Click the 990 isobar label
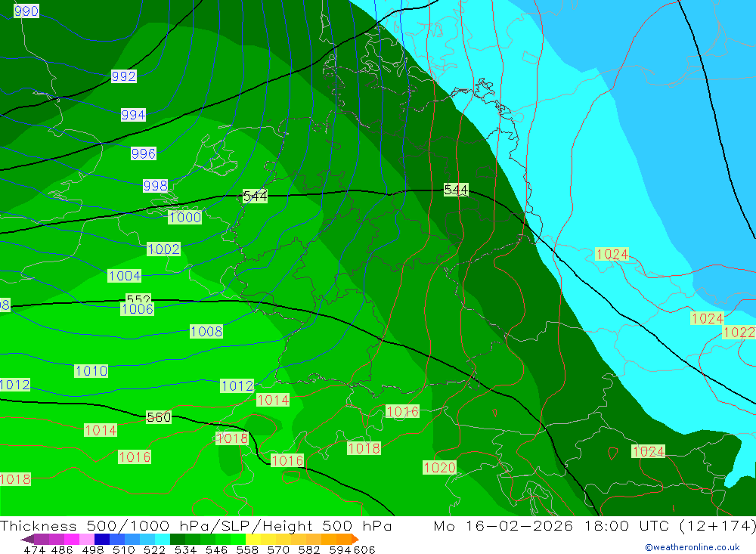Screen dimensions: 756x554 pos(26,11)
